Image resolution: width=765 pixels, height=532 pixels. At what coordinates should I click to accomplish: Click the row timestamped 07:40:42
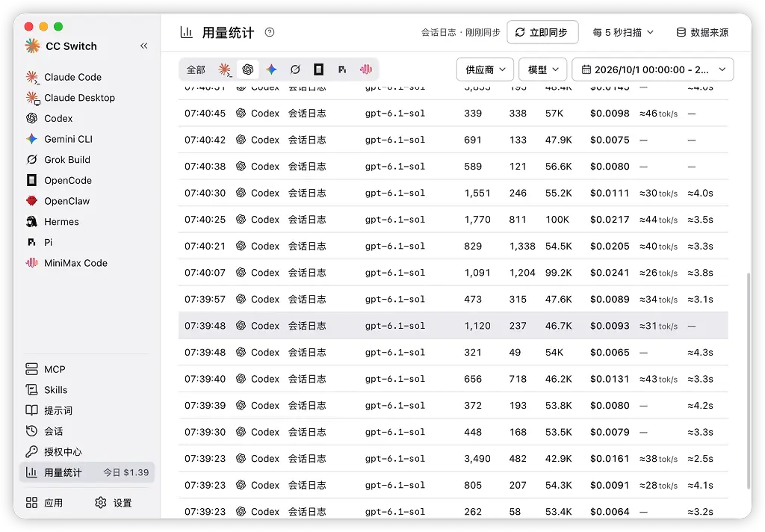[x=453, y=140]
